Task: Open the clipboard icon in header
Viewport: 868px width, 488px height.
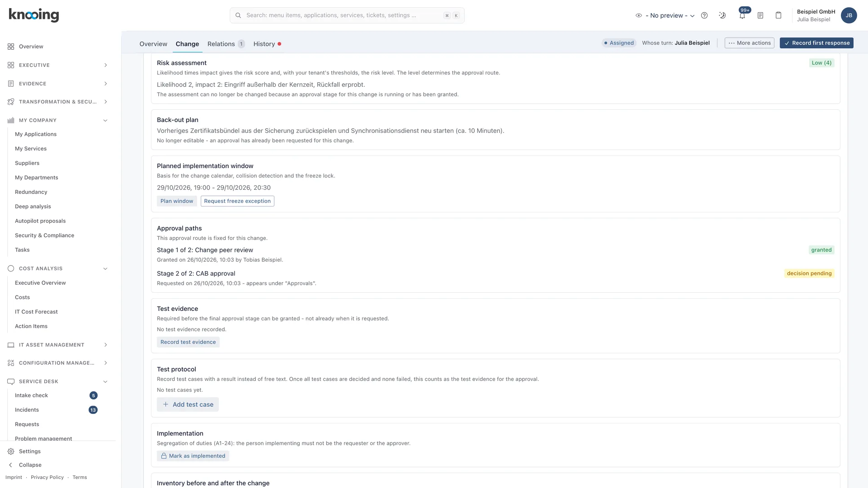Action: click(x=778, y=15)
